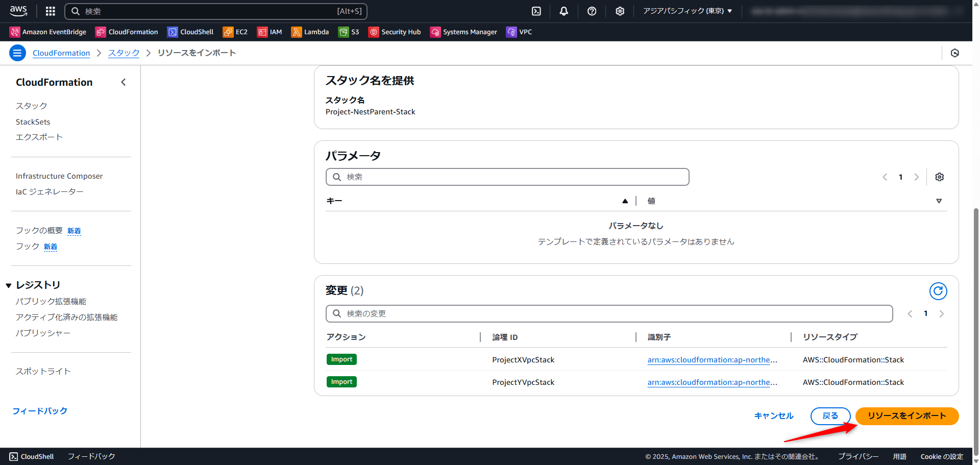Click the 戻る button
The width and height of the screenshot is (980, 465).
click(x=830, y=415)
